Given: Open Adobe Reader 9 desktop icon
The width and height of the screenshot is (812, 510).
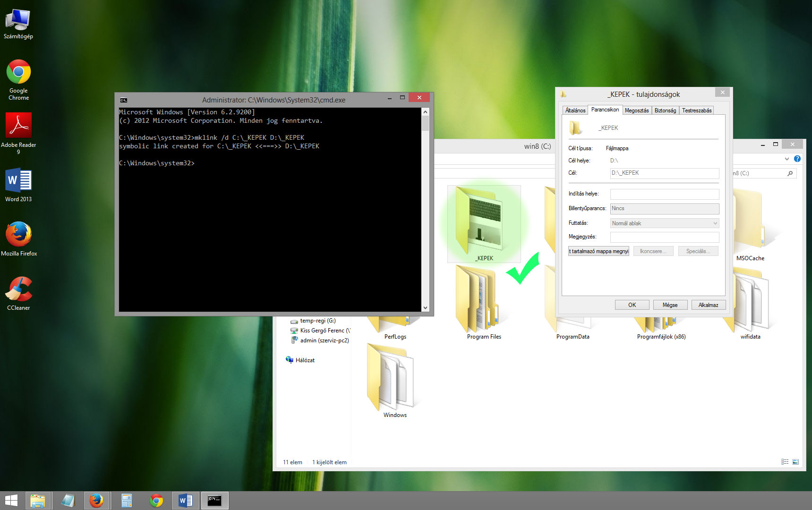Looking at the screenshot, I should pyautogui.click(x=18, y=127).
